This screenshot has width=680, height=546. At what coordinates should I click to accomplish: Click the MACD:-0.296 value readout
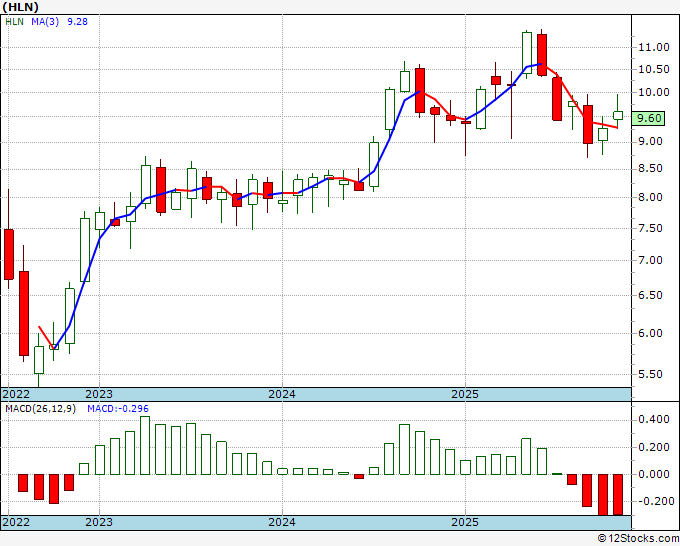tap(118, 409)
